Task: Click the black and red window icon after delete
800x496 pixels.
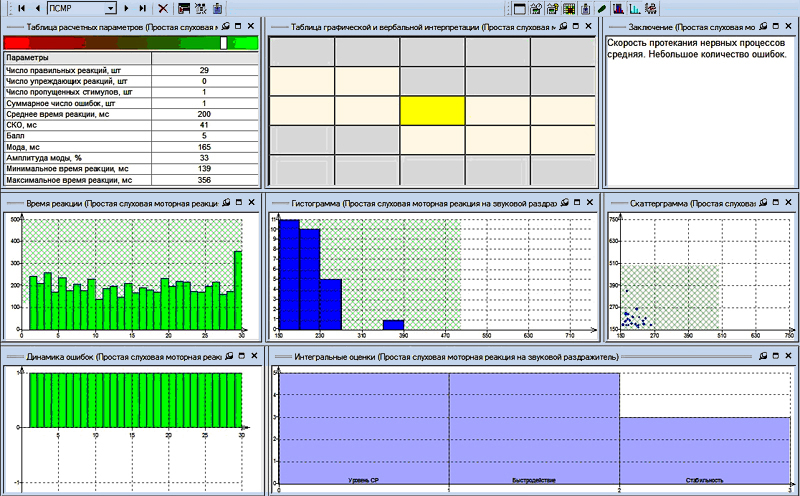Action: click(184, 8)
